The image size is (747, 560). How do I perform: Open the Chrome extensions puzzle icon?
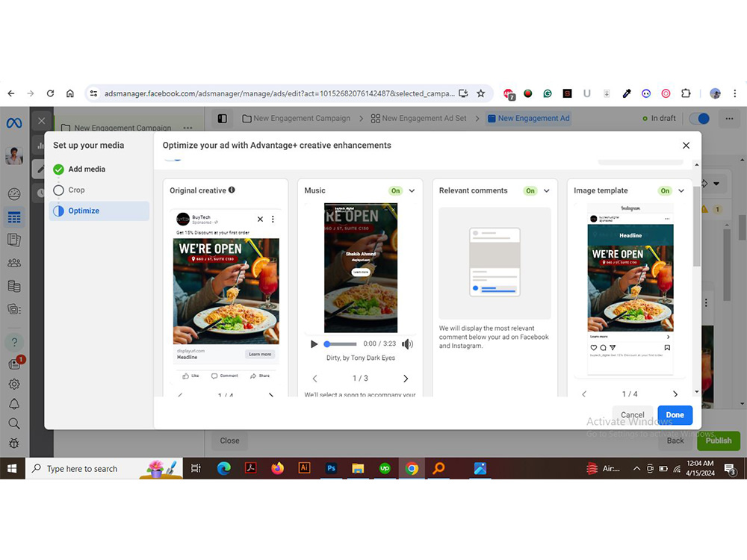(x=686, y=93)
